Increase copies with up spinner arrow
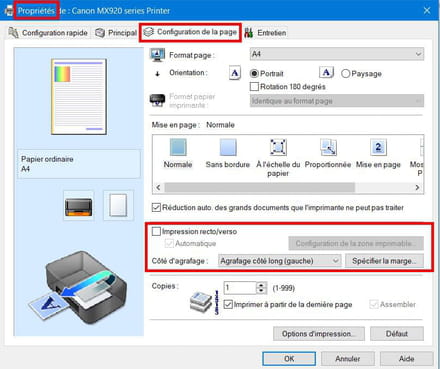This screenshot has height=369, width=440. tap(262, 285)
